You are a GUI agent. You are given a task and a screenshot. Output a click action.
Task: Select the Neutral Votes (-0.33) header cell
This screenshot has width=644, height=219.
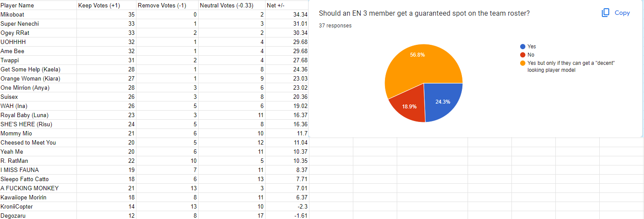[232, 6]
